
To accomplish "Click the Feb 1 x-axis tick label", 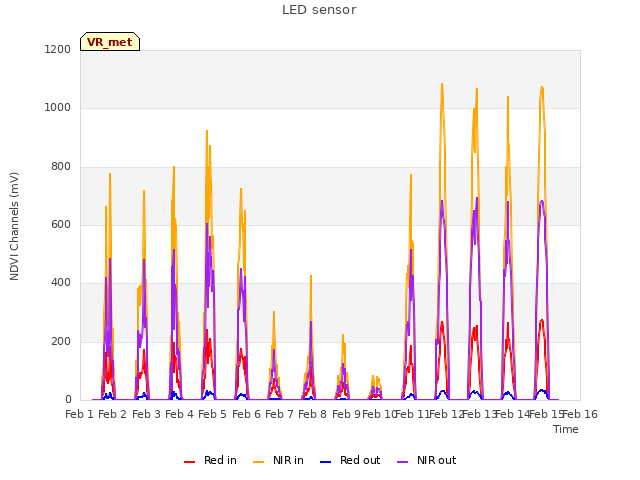I will 80,414.
